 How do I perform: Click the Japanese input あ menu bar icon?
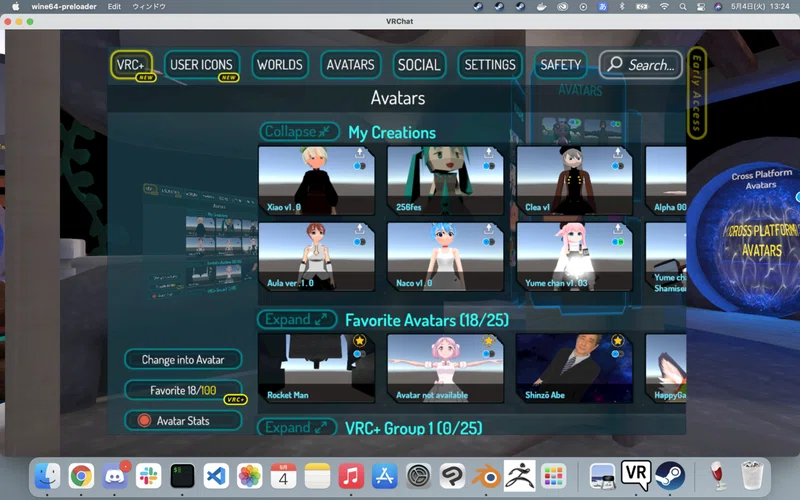click(x=603, y=7)
